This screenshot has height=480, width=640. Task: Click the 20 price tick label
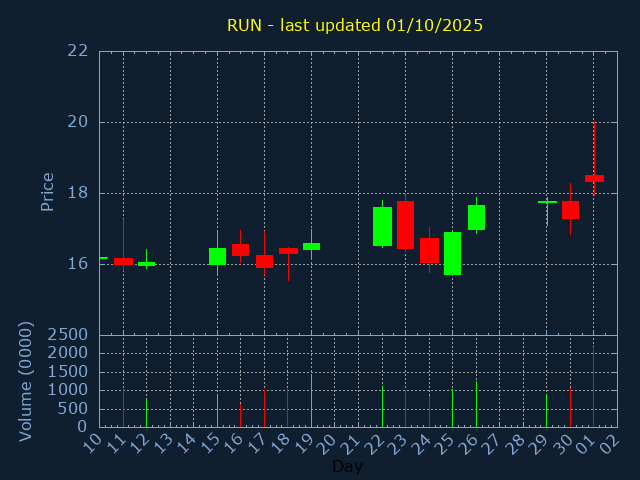pos(78,122)
